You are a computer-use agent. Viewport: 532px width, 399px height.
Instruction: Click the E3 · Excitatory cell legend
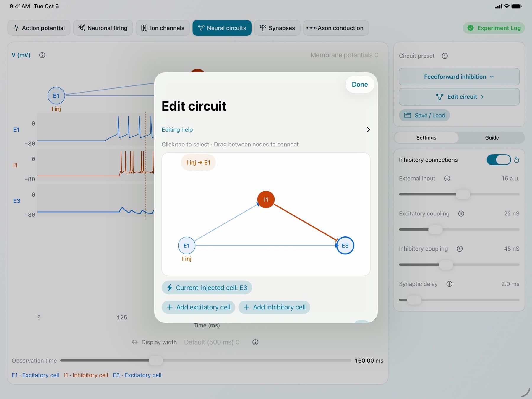point(137,375)
